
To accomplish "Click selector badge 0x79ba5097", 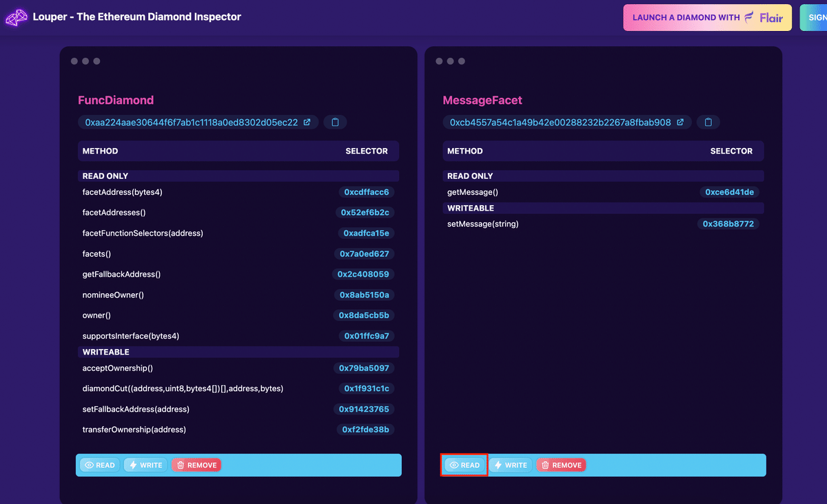I will [x=364, y=368].
